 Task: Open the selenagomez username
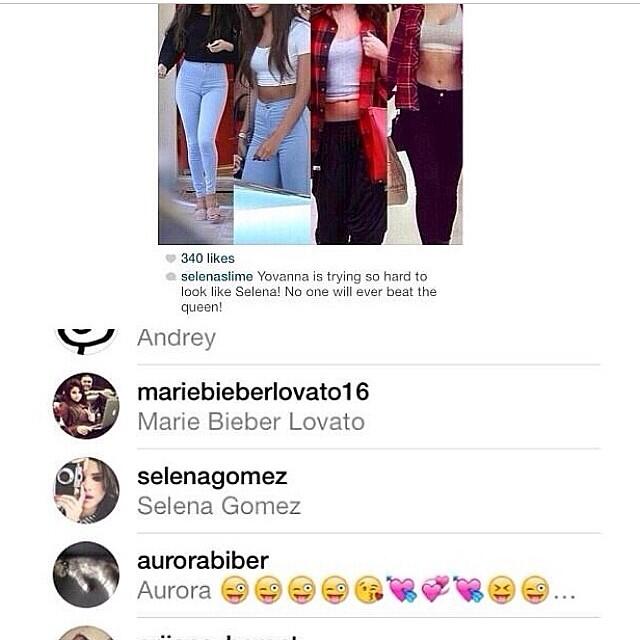click(212, 477)
